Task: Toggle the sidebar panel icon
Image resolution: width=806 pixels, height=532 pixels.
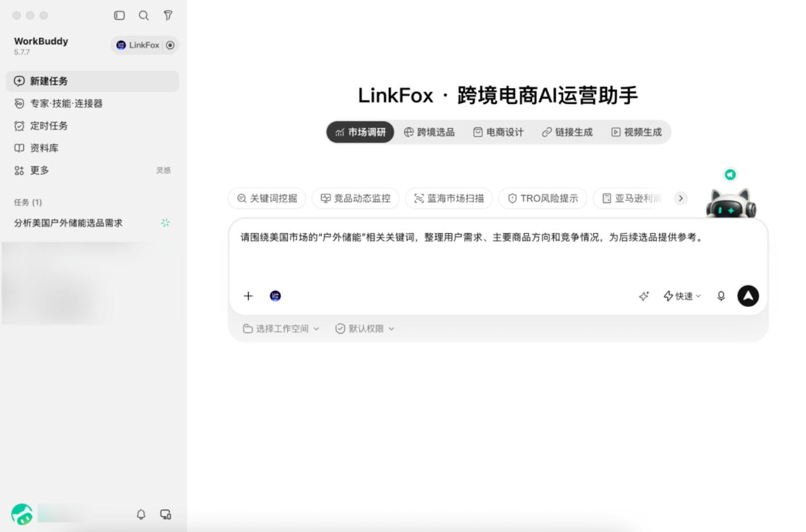Action: pos(119,16)
